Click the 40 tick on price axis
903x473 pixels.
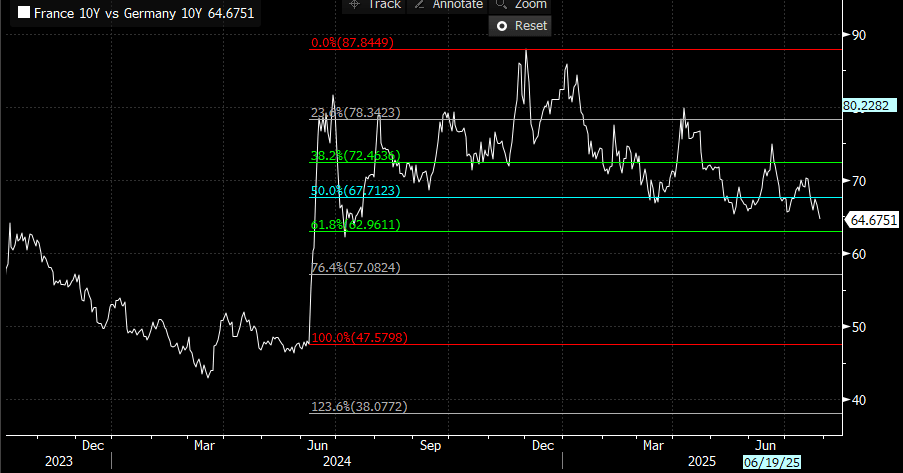click(x=858, y=400)
